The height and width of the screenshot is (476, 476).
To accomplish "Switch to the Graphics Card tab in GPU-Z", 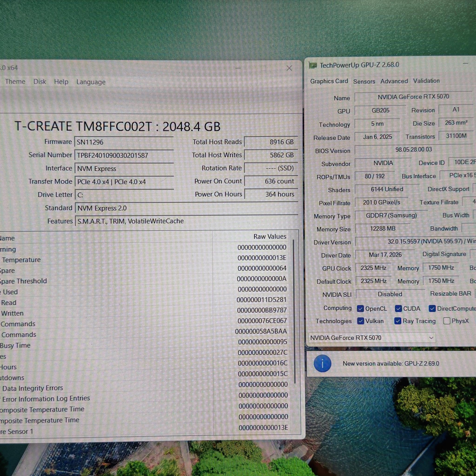I will 329,81.
